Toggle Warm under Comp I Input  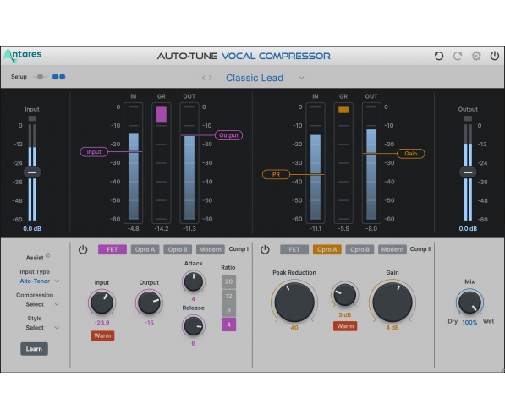pos(102,335)
